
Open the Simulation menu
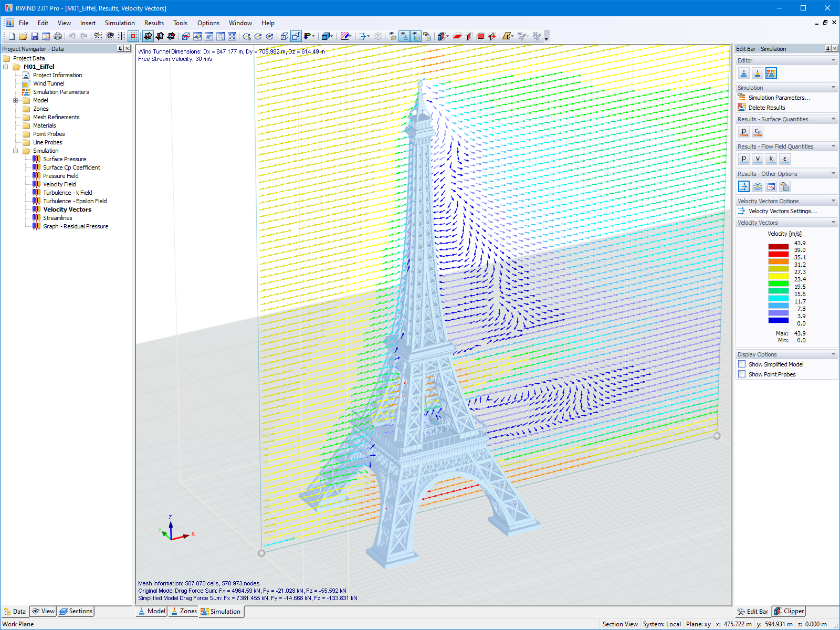(120, 23)
